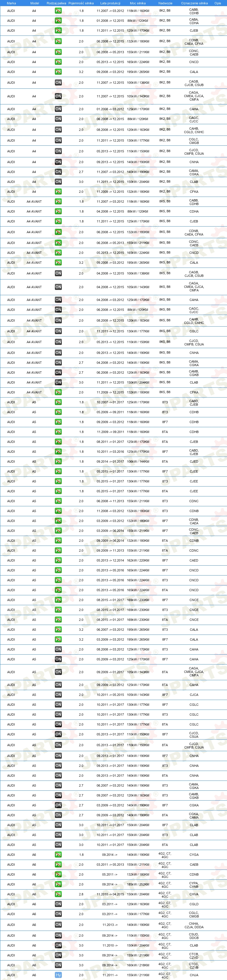Click PB fuel icon in A4 Avant CJEB row
Screen dimensions: 227x980
point(58,221)
